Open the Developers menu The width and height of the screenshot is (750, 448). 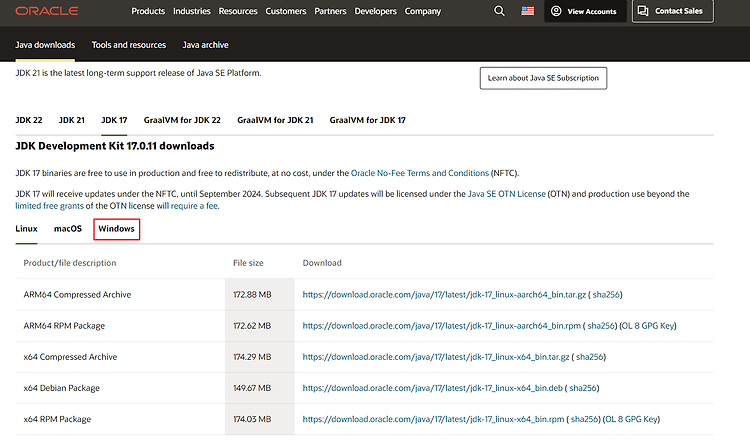[375, 11]
